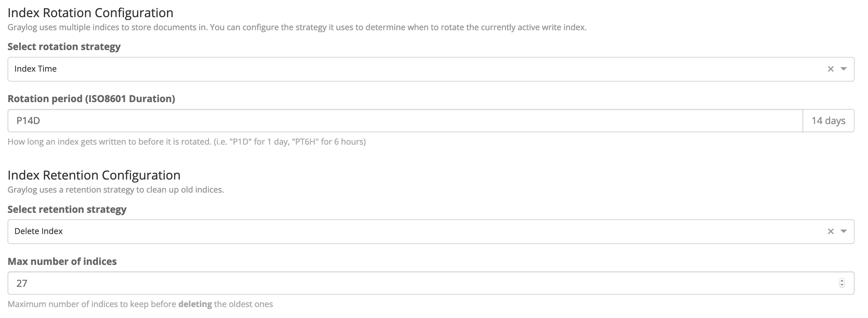Click the Select rotation strategy label
The height and width of the screenshot is (318, 868).
tap(64, 47)
